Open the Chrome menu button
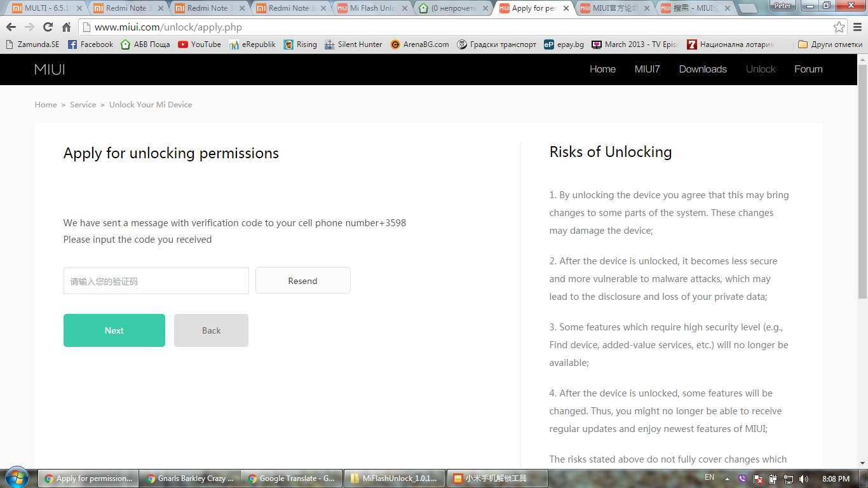 tap(858, 27)
